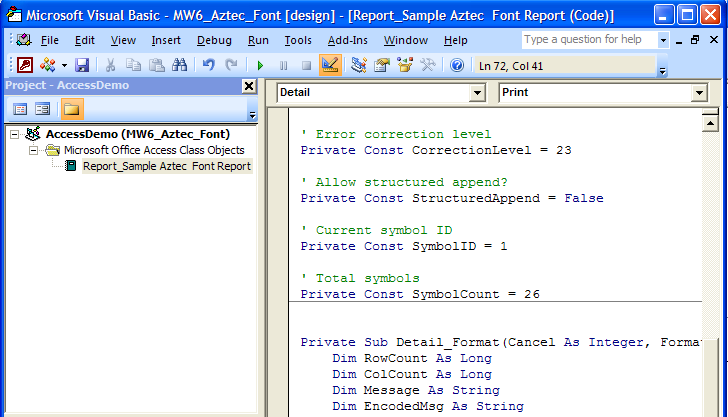Click the View Microsoft Access icon

[25, 65]
